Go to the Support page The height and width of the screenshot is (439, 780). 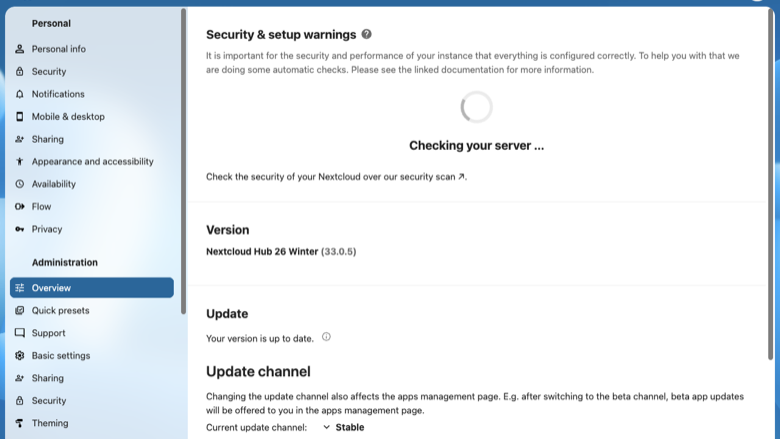[x=92, y=333]
